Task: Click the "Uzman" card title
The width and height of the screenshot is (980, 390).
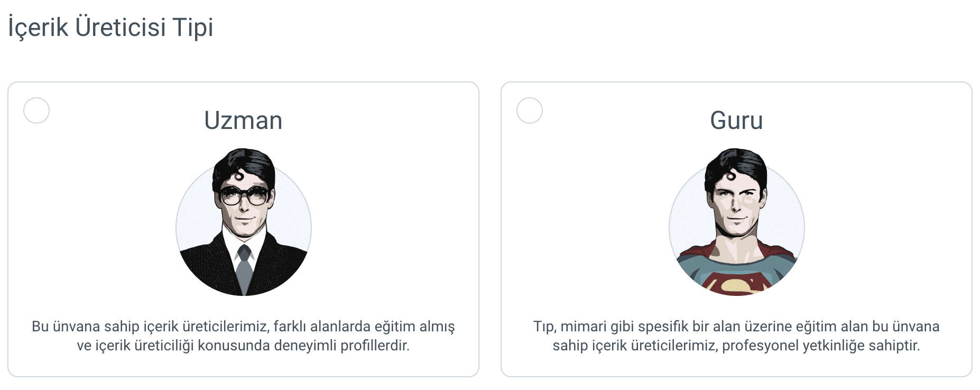Action: (243, 120)
